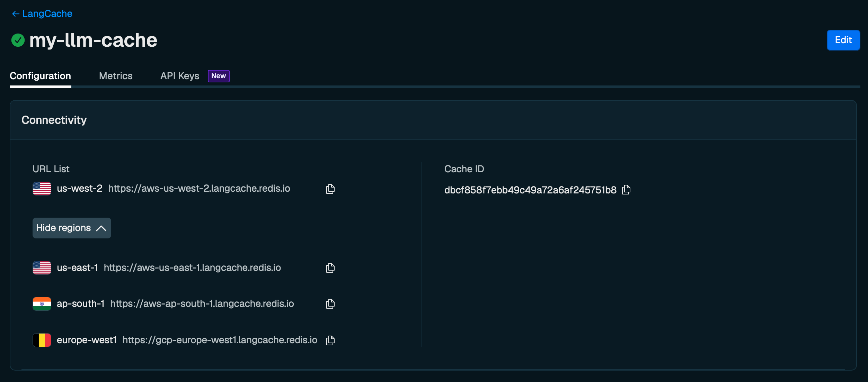Click the europe-west1 region label
Viewport: 868px width, 382px height.
point(87,340)
